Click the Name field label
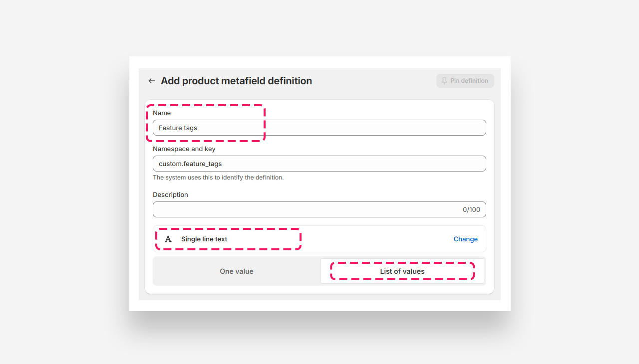 (162, 113)
